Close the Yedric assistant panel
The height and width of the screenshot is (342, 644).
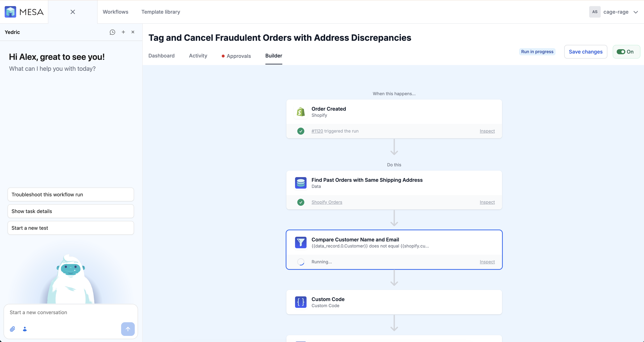(x=133, y=32)
